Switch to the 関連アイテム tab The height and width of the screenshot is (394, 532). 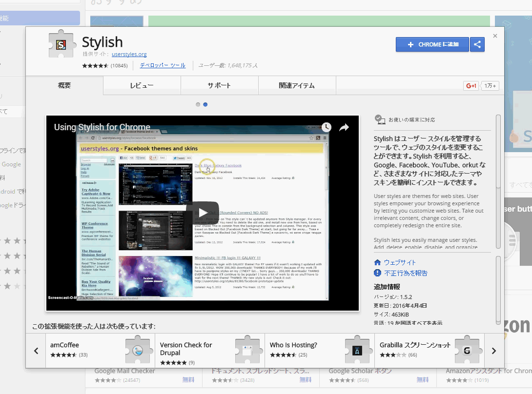click(x=297, y=85)
